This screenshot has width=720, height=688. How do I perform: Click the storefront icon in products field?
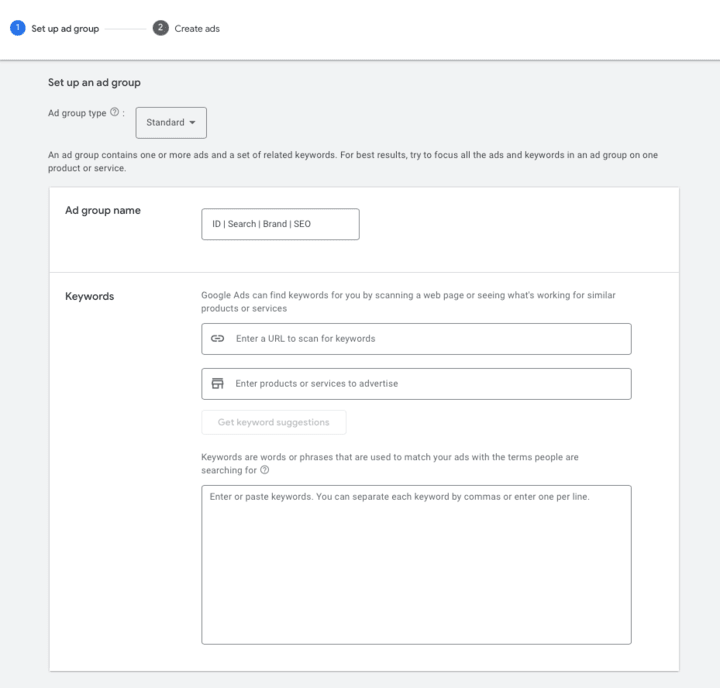218,384
